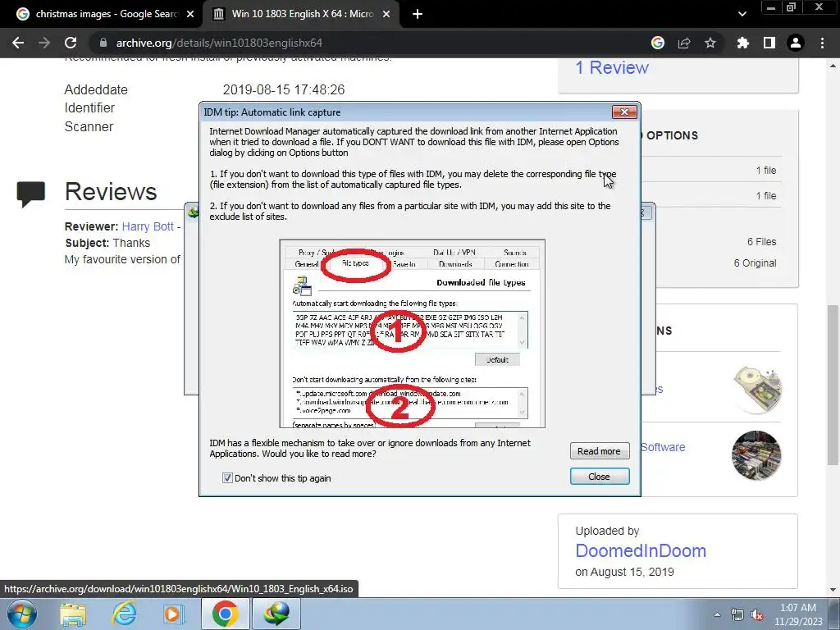Click the 6 Files download entry
Image resolution: width=840 pixels, height=630 pixels.
click(x=762, y=242)
